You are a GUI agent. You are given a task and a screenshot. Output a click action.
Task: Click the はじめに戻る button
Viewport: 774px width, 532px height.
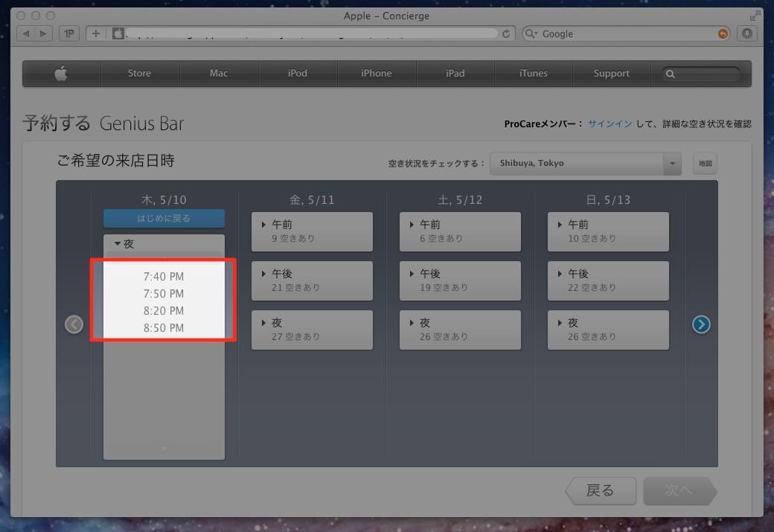(164, 218)
